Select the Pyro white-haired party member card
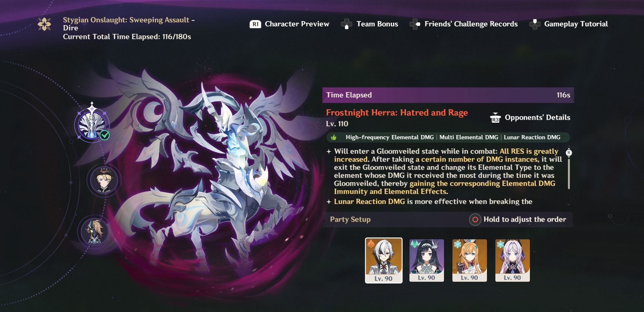Viewport: 644px width, 312px height. tap(384, 260)
